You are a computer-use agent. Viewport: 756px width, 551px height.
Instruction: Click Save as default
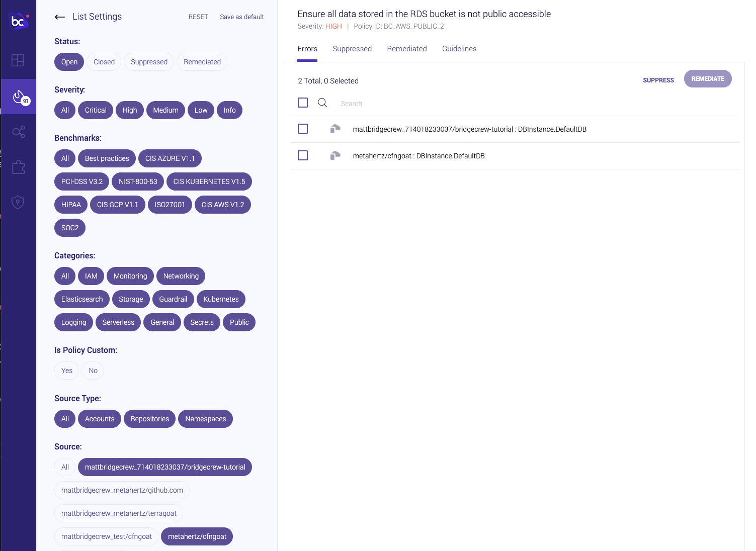point(242,17)
